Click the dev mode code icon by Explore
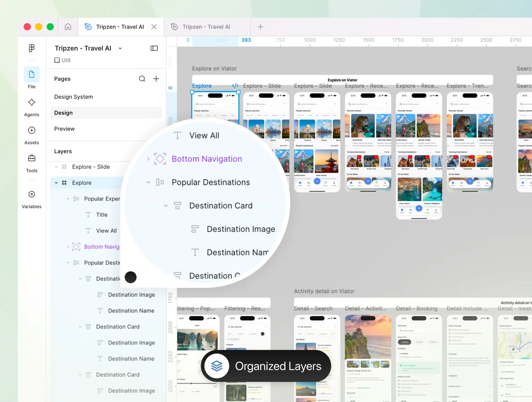Screen dimensions: 532x402 coord(235,86)
